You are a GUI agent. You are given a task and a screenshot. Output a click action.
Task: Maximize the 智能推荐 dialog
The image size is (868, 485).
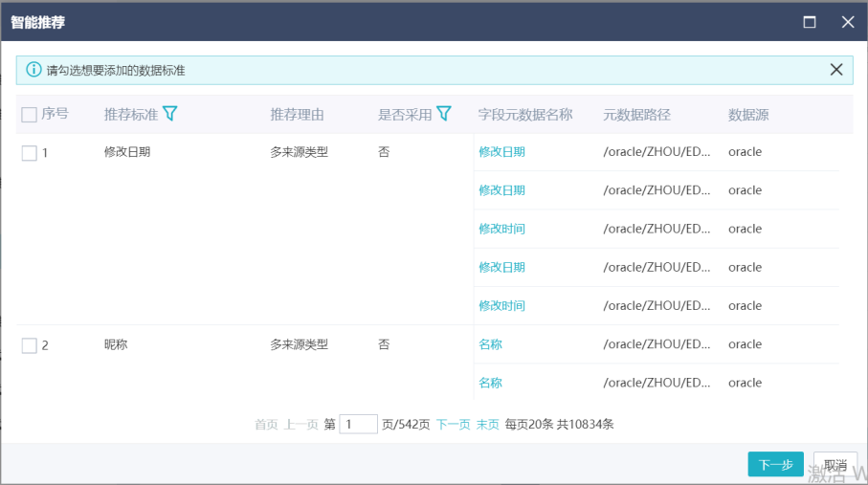[810, 22]
